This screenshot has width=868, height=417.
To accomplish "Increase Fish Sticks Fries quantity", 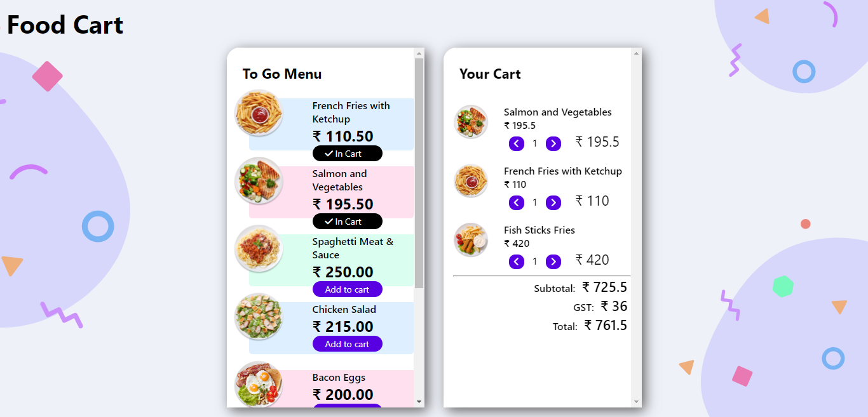I will (x=553, y=261).
